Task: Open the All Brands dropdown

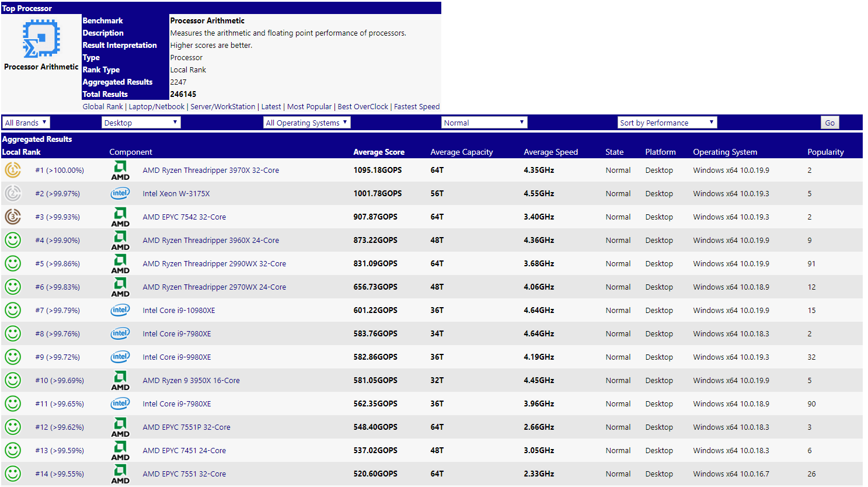Action: click(x=26, y=123)
